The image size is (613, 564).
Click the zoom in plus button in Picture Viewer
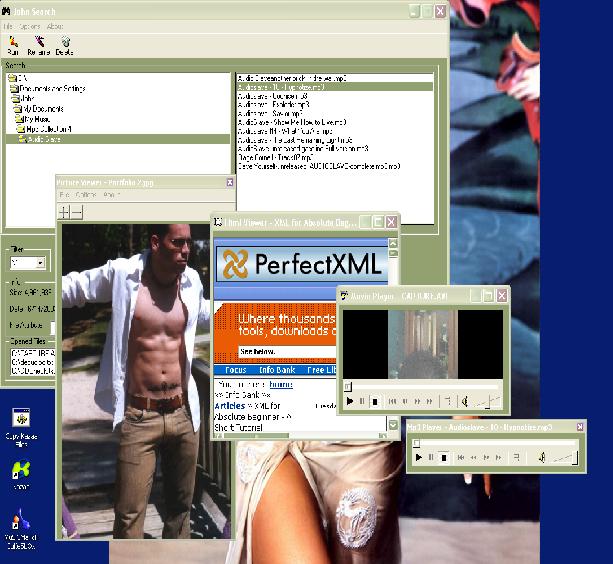pos(64,212)
